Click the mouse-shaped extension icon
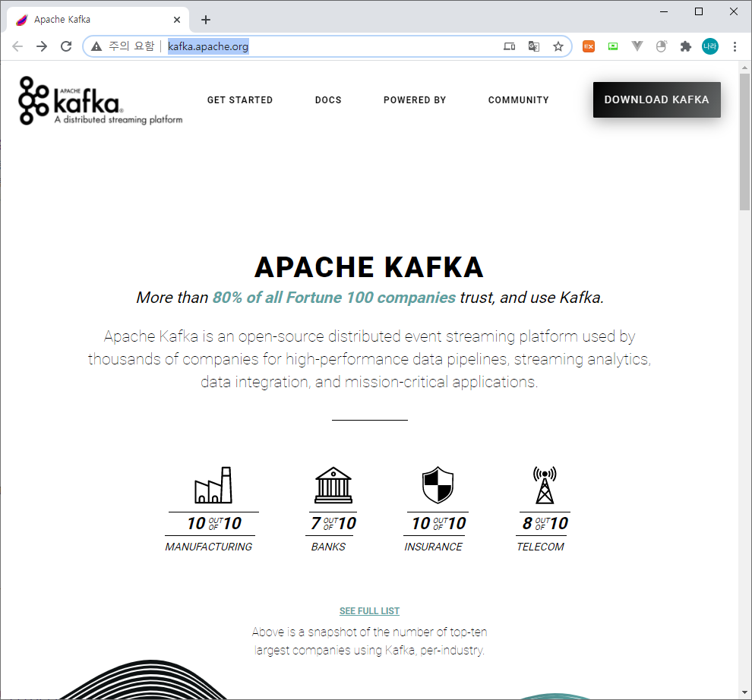 pyautogui.click(x=662, y=46)
